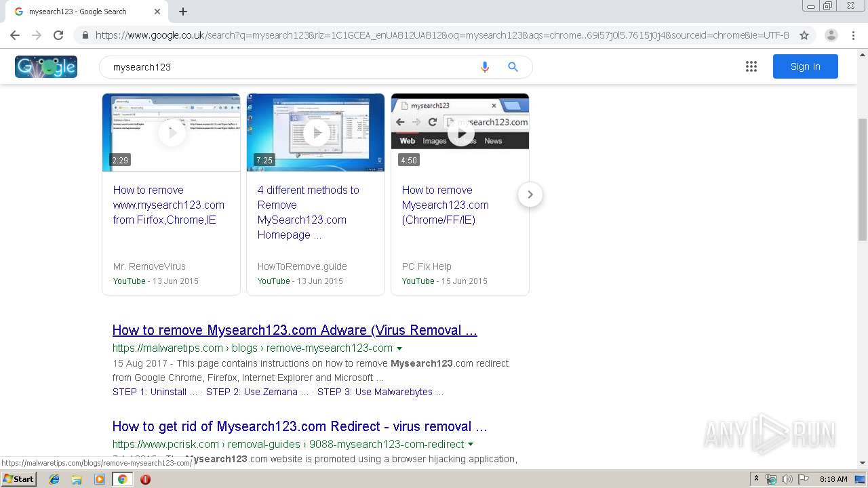868x488 pixels.
Task: Open 'How to remove Mysearch123.com (Chrome/FF/IE)' video
Action: pyautogui.click(x=446, y=205)
